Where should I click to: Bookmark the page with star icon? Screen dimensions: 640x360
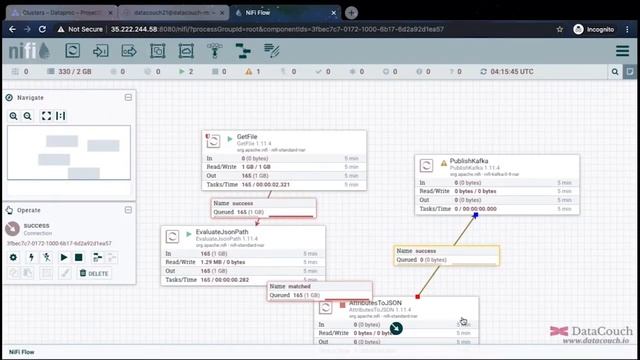(x=560, y=29)
